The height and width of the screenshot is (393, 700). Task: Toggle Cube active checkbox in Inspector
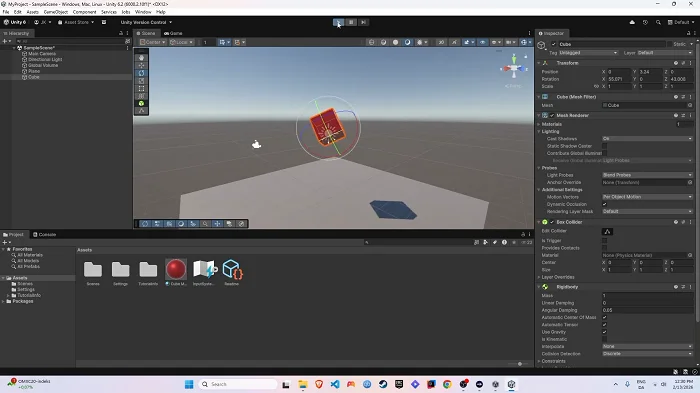click(x=554, y=44)
